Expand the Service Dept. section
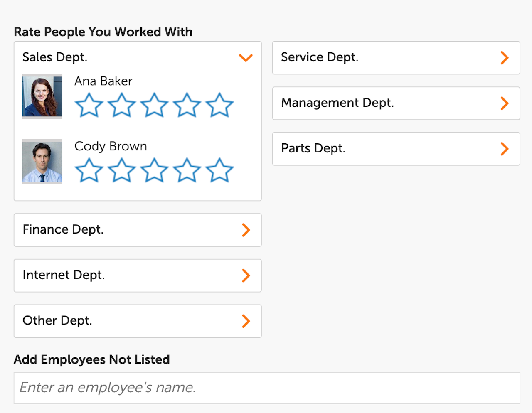Image resolution: width=532 pixels, height=413 pixels. click(505, 58)
